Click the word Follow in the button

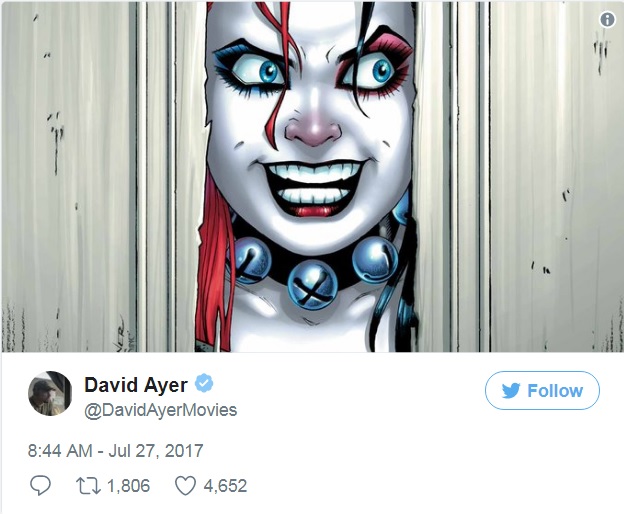[x=555, y=391]
